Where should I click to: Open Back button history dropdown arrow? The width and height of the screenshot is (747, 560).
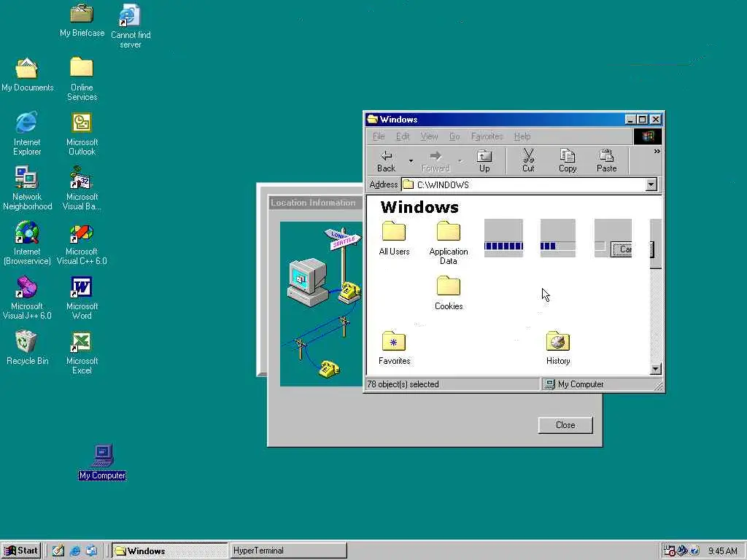click(x=411, y=161)
